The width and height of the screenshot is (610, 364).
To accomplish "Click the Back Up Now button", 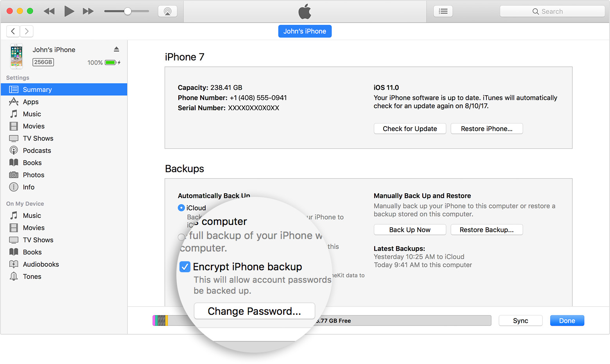I will point(410,230).
